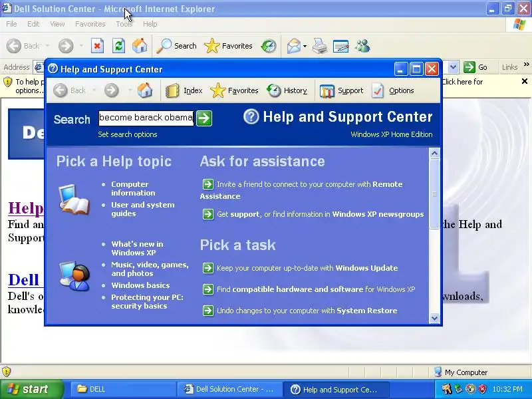Viewport: 532px width, 399px height.
Task: Click the green arrow beside Windows Update
Action: point(208,268)
